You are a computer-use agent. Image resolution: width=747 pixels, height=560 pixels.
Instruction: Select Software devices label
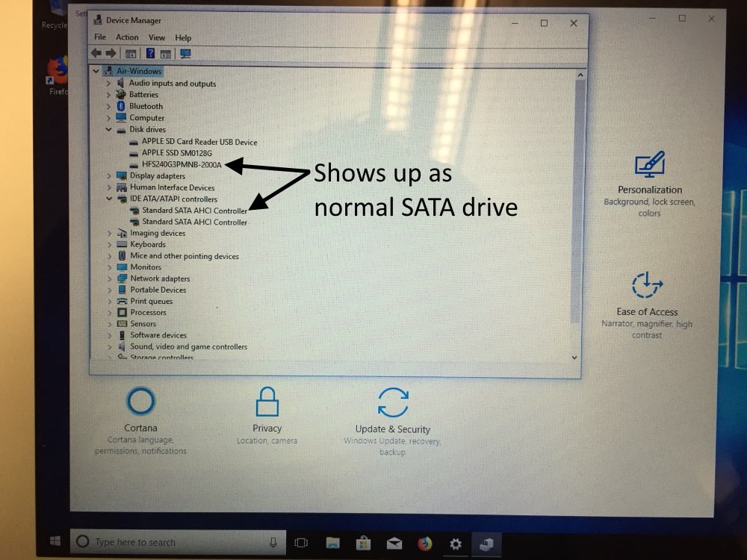tap(158, 335)
